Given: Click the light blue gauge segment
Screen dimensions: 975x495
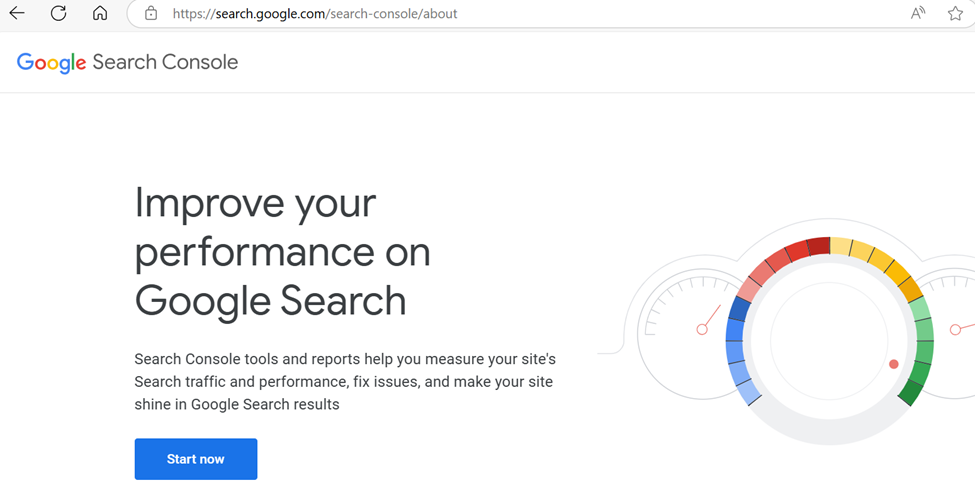Looking at the screenshot, I should [748, 392].
